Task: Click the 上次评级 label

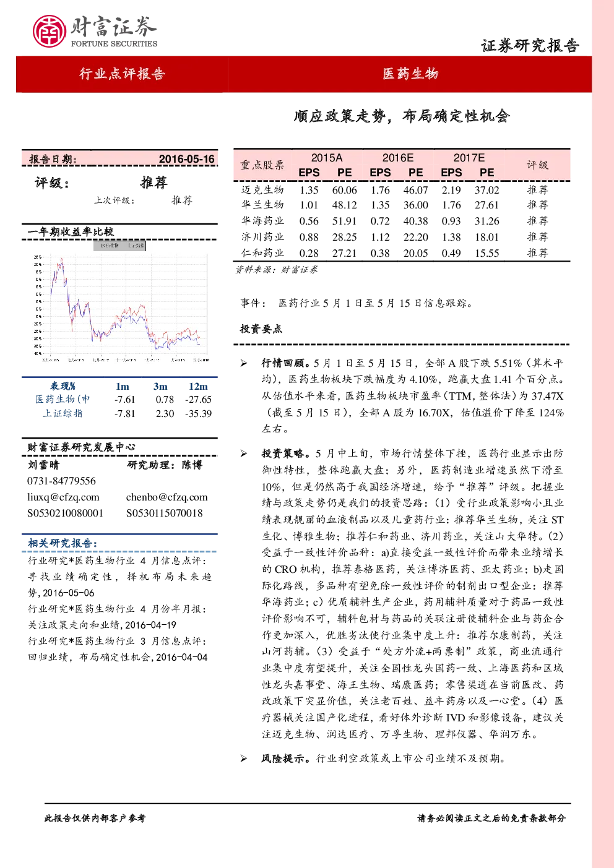Action: [x=114, y=200]
